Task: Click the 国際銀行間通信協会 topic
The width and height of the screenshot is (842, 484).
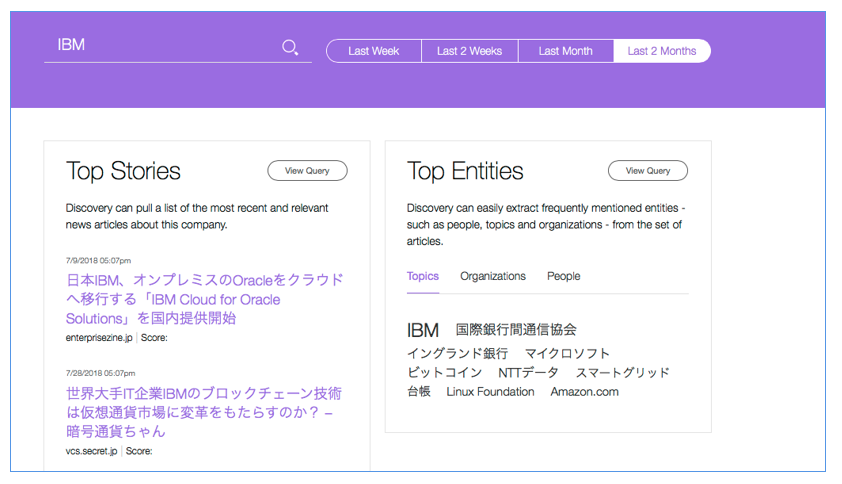Action: (516, 330)
